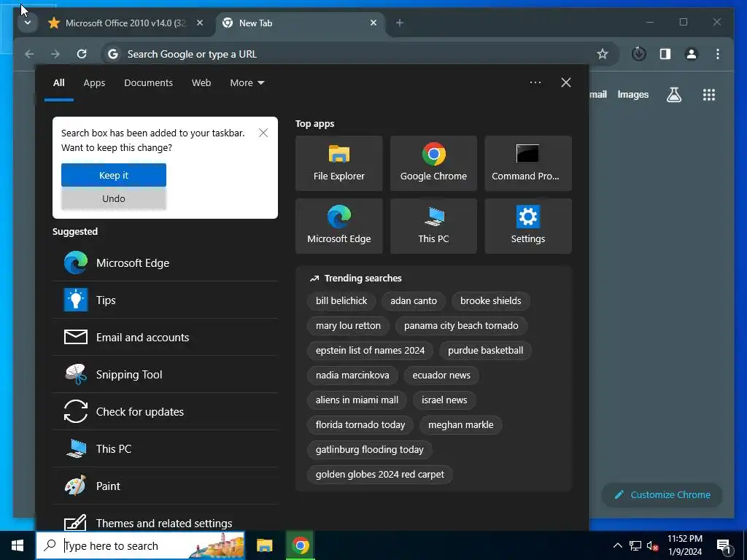Viewport: 747px width, 560px height.
Task: Open File Explorer from Top apps
Action: [x=338, y=163]
